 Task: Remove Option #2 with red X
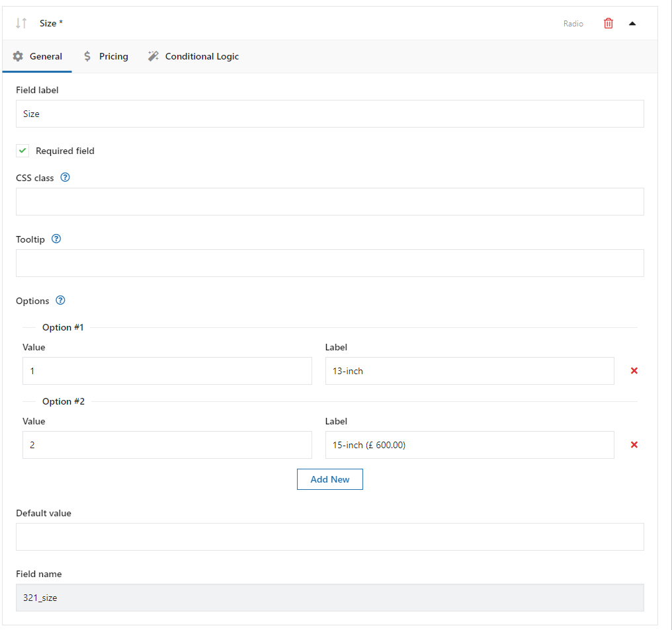tap(634, 445)
